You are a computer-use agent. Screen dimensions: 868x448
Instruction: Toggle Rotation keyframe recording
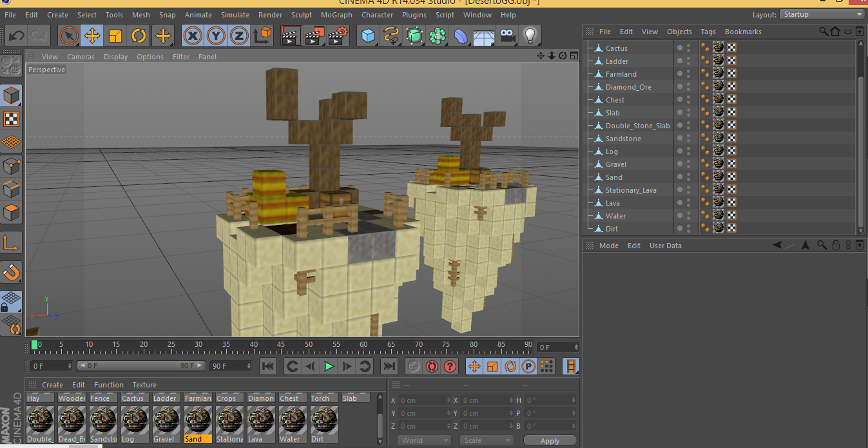click(510, 367)
